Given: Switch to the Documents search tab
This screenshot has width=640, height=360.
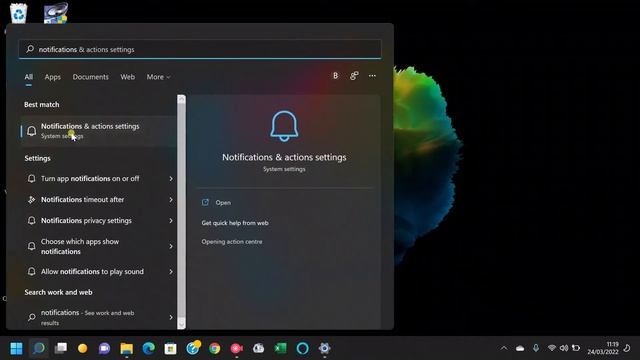Looking at the screenshot, I should 91,77.
